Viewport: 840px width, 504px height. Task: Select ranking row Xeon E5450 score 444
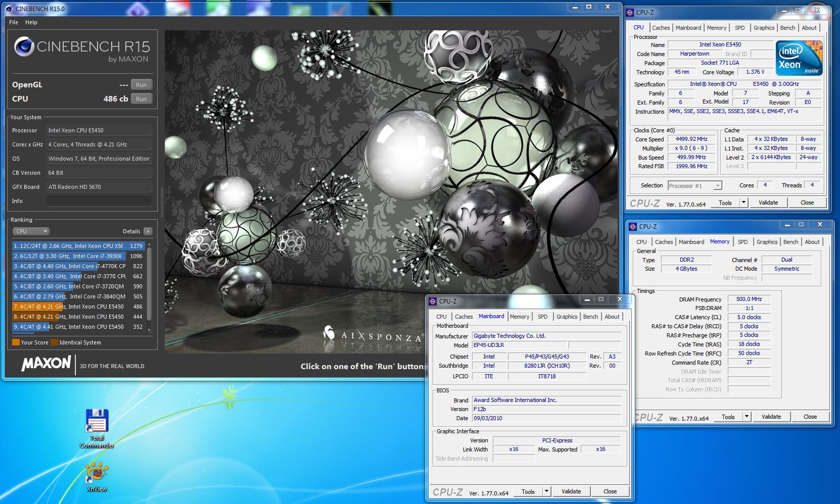78,317
